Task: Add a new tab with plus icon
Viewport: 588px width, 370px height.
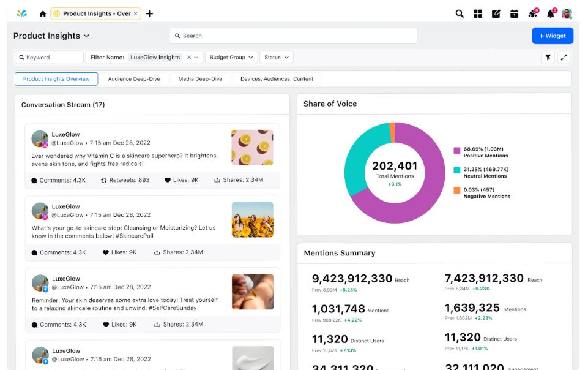Action: 150,14
